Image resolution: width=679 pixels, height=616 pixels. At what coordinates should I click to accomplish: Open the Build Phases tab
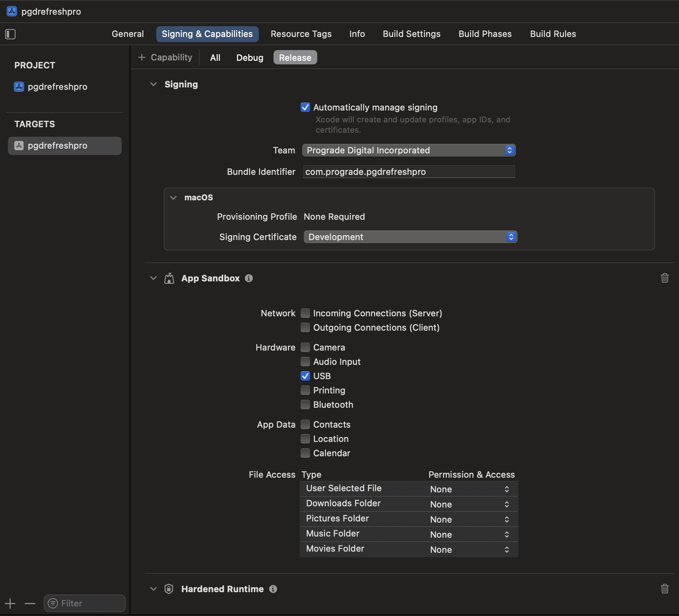pos(485,34)
